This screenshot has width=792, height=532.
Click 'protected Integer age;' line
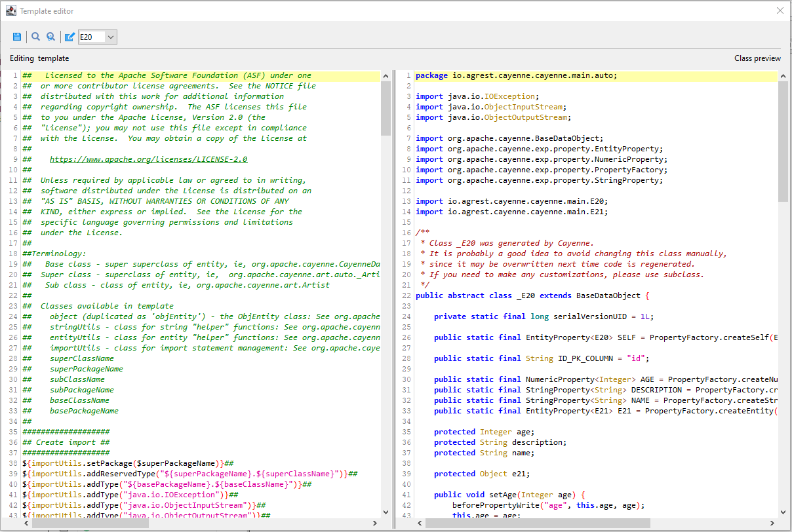coord(485,432)
